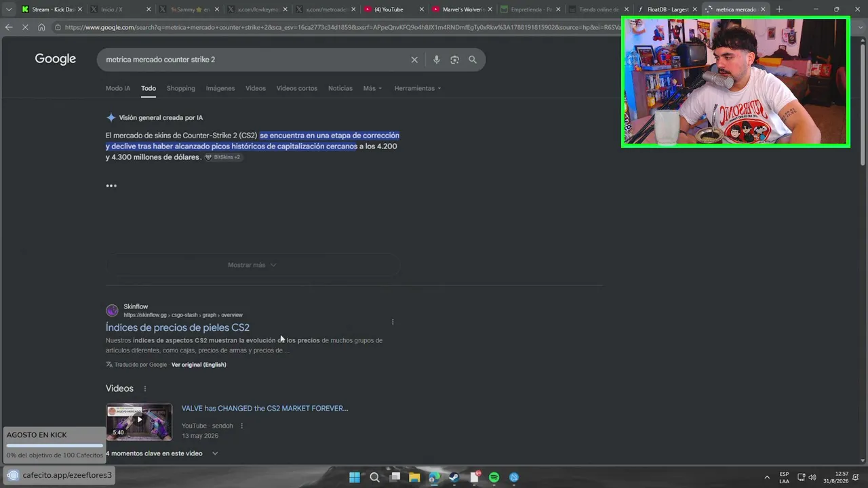Open the cafecito.app/ezeeflores3 overlay link
The width and height of the screenshot is (868, 488).
pos(60,475)
